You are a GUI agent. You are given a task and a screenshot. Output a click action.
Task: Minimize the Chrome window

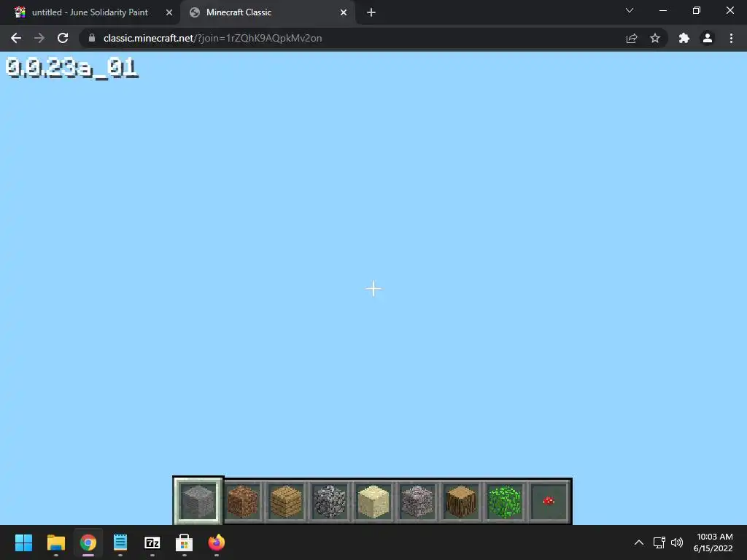(662, 10)
